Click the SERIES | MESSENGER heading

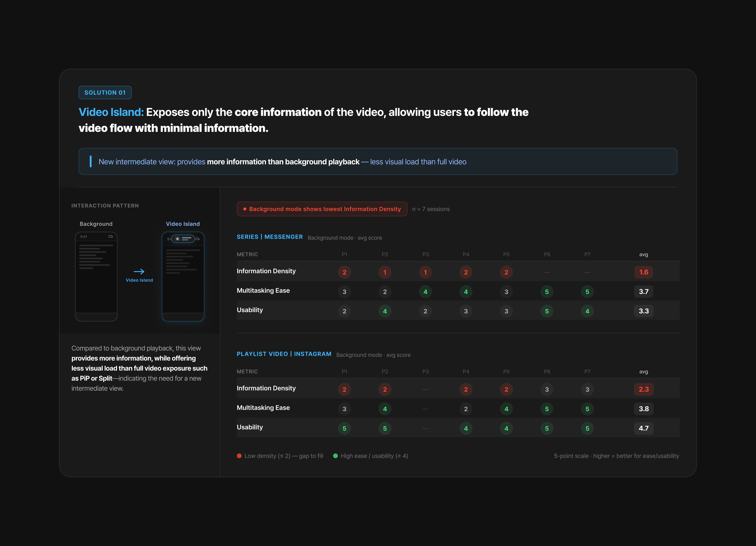tap(270, 237)
